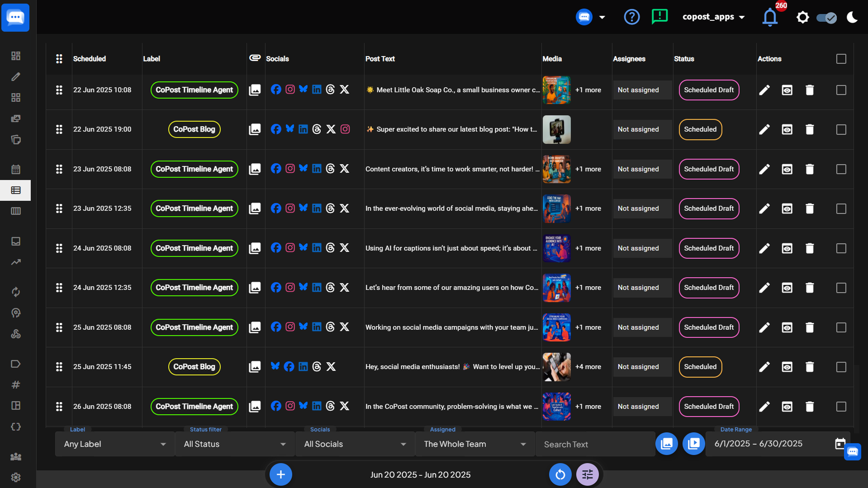Preview the 23 Jun 2025 08:08 post
This screenshot has height=488, width=868.
point(787,169)
